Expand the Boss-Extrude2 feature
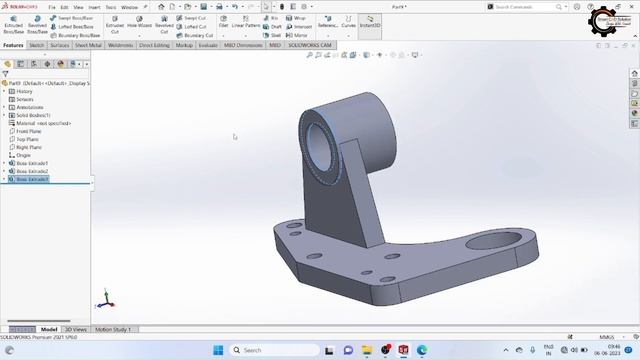 4,171
